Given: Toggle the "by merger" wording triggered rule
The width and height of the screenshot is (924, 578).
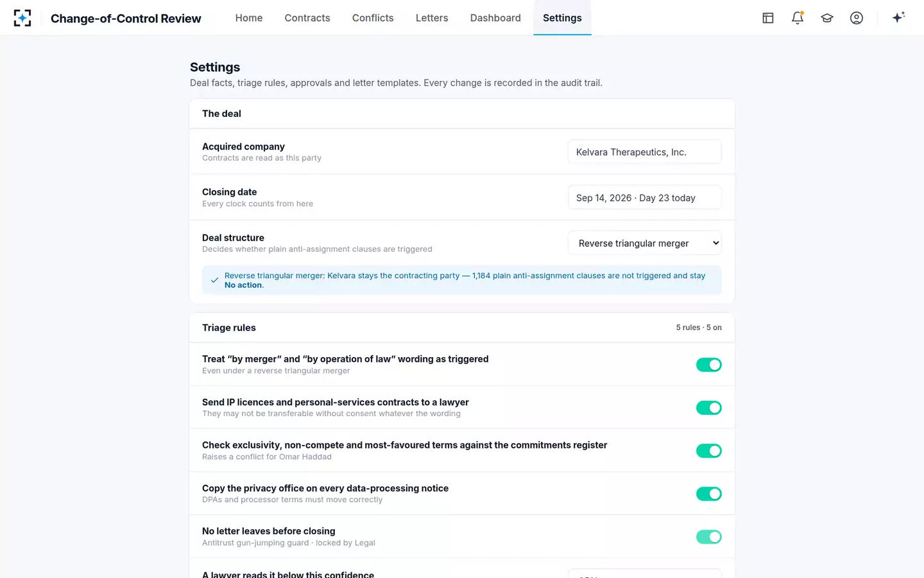Looking at the screenshot, I should click(709, 365).
